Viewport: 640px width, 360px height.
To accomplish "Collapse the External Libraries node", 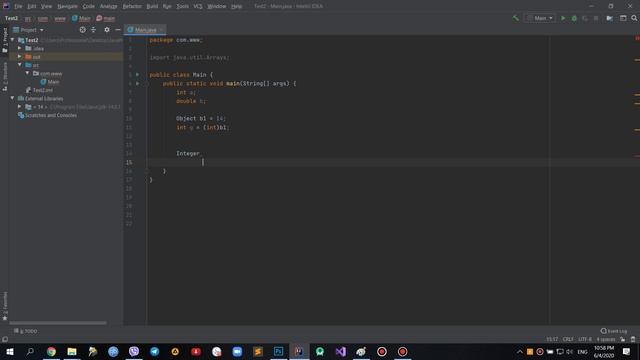I will 12,98.
